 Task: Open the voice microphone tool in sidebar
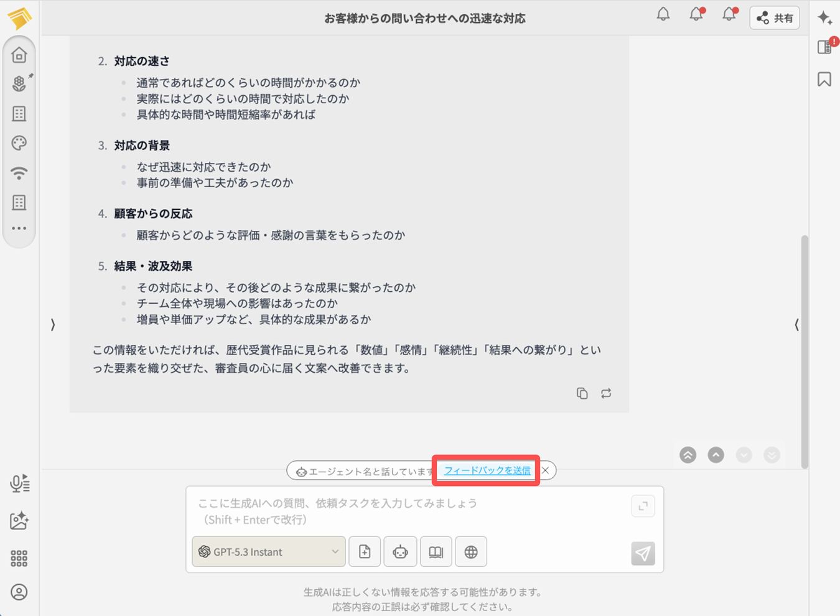[19, 483]
